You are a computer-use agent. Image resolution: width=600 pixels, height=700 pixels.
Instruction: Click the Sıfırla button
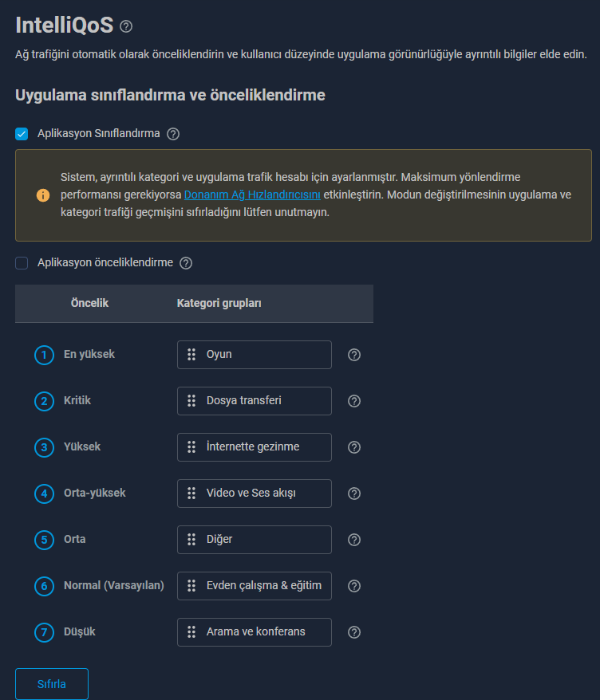[x=52, y=684]
